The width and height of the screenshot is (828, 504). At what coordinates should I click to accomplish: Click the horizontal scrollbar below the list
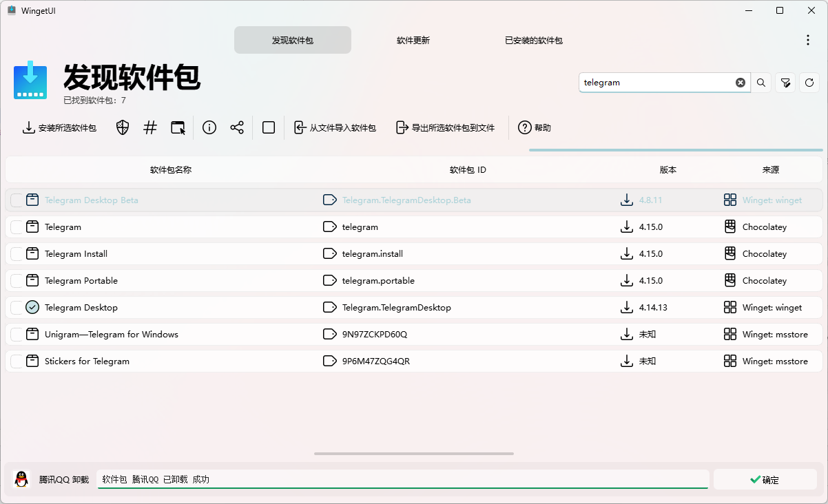pyautogui.click(x=414, y=454)
